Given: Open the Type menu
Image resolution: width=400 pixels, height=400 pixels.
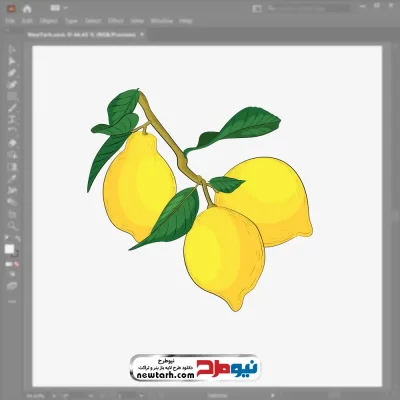Looking at the screenshot, I should [x=71, y=21].
